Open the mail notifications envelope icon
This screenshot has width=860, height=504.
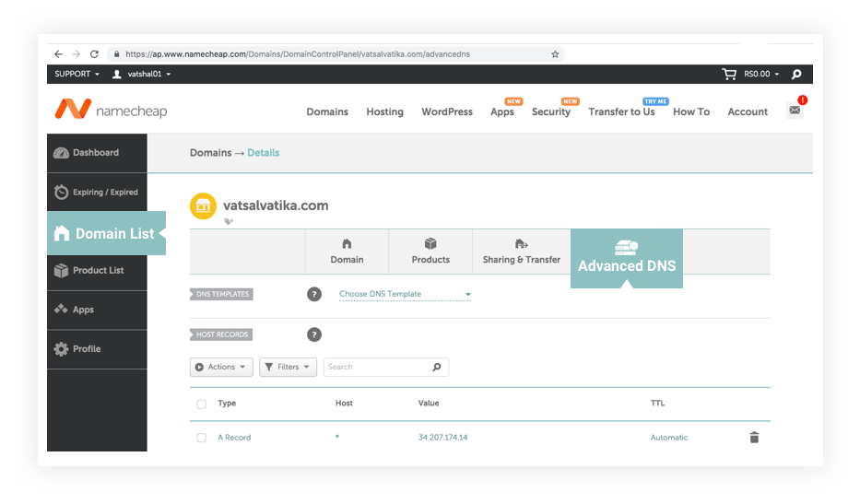point(795,111)
